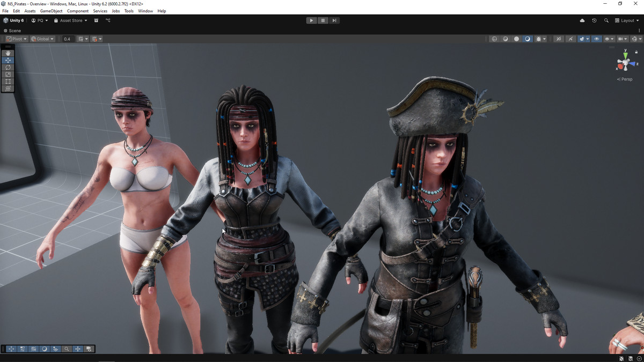
Task: Toggle scene visibility eye button
Action: [x=596, y=39]
